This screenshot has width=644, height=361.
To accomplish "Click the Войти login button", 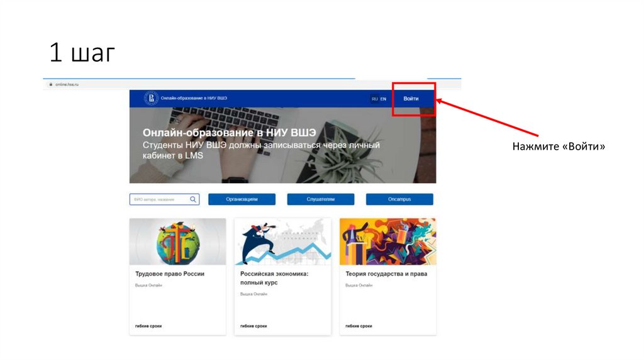I will coord(411,99).
